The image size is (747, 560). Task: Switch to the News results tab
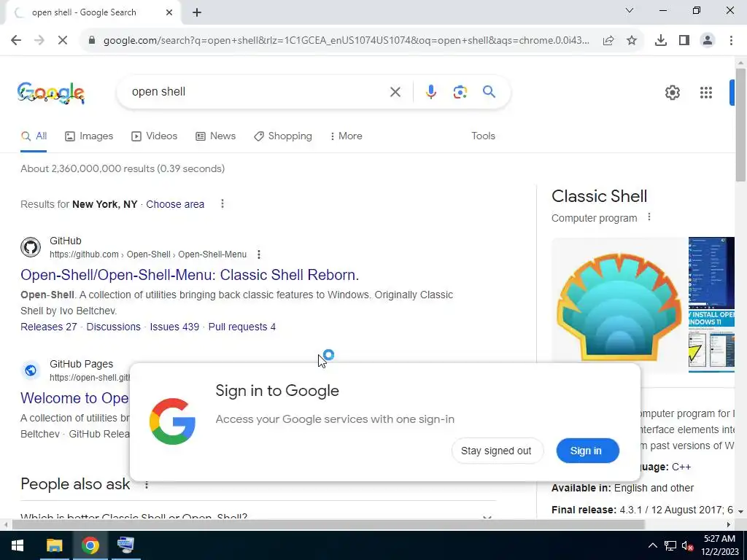pyautogui.click(x=215, y=136)
